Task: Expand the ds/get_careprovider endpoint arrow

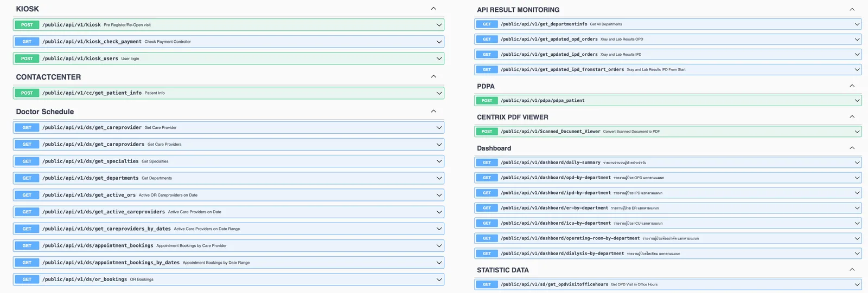Action: [439, 128]
